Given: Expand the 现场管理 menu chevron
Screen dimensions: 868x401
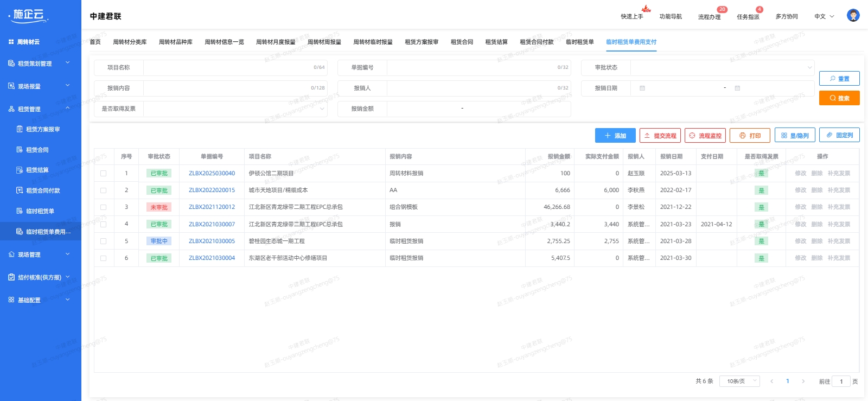Looking at the screenshot, I should tap(68, 254).
